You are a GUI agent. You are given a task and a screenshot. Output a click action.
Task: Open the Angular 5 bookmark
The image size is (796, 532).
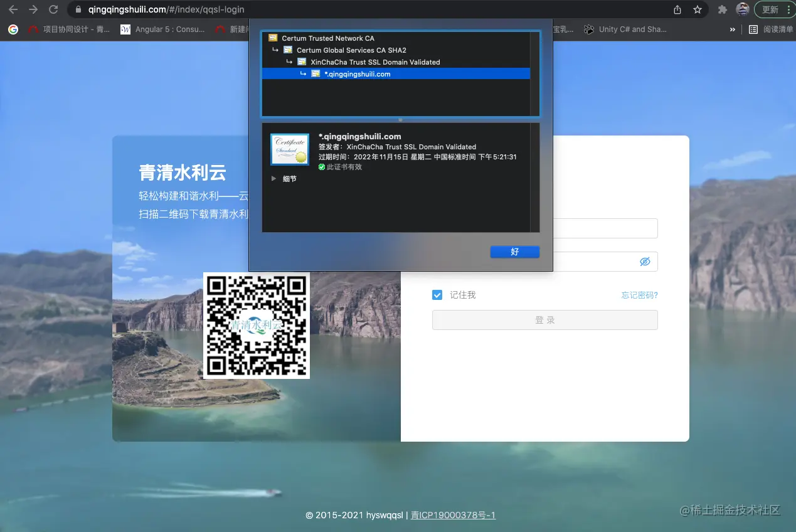162,29
